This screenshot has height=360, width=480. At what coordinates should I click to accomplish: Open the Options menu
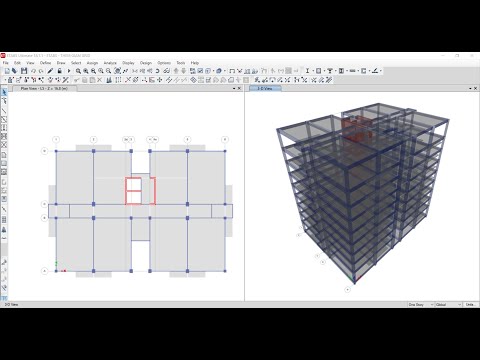click(x=164, y=63)
